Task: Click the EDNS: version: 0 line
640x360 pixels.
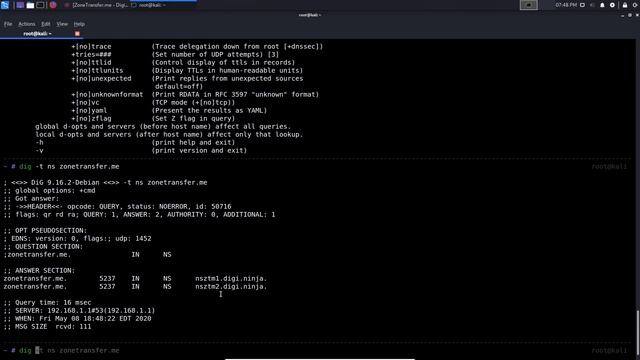Action: click(x=77, y=238)
